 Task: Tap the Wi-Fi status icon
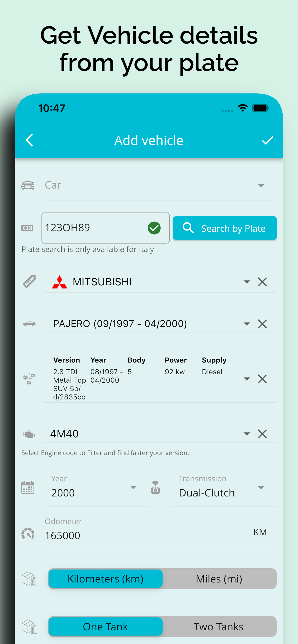tap(243, 108)
